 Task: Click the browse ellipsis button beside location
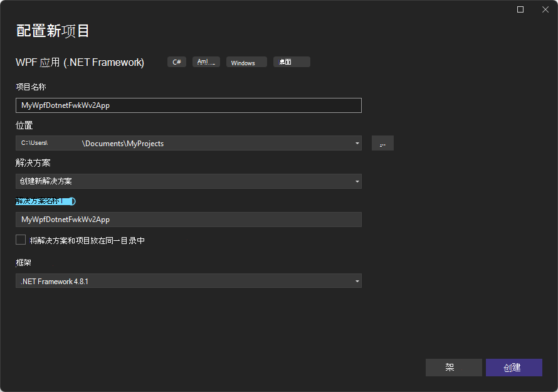click(382, 143)
